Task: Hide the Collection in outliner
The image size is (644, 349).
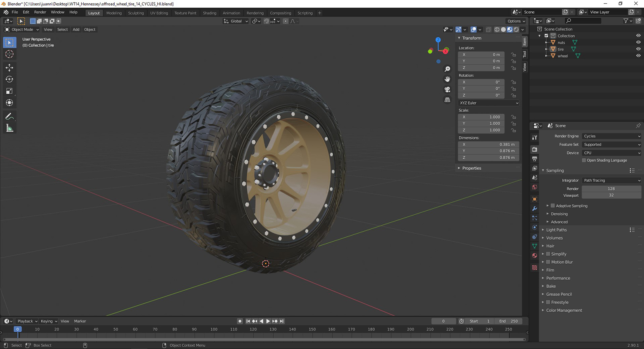Action: click(638, 36)
